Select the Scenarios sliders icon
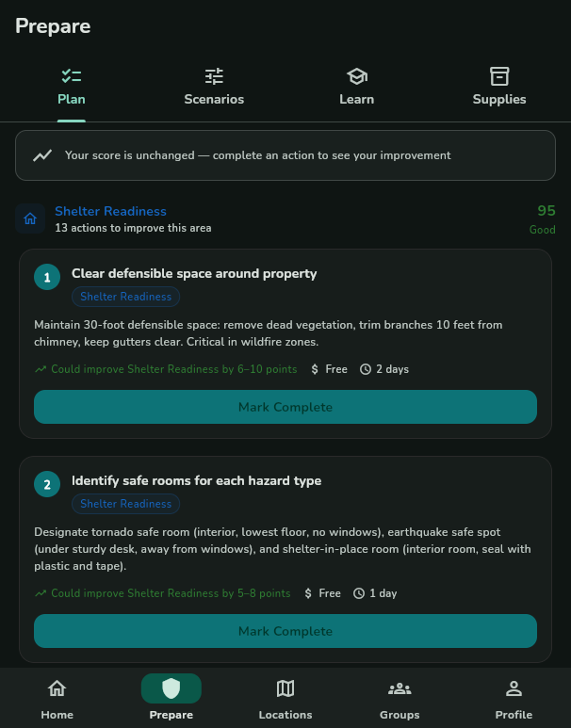The image size is (571, 728). pos(214,76)
